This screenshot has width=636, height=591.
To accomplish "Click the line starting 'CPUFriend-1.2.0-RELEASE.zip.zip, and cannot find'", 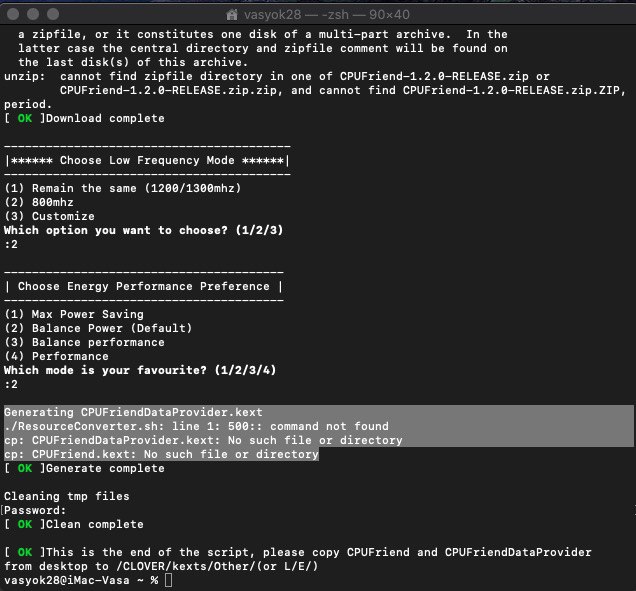I will pyautogui.click(x=343, y=90).
